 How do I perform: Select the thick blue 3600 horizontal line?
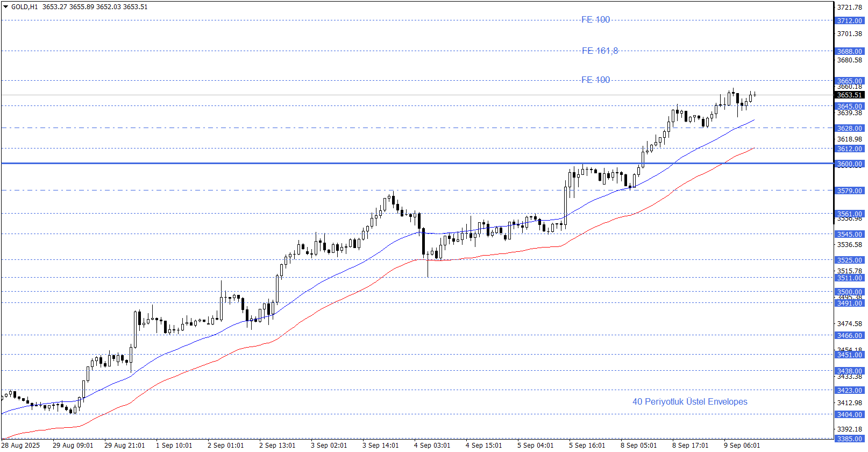pos(417,163)
